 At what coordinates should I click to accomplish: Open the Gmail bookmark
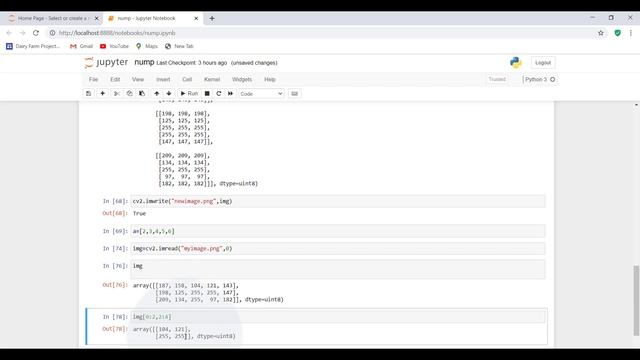click(82, 46)
